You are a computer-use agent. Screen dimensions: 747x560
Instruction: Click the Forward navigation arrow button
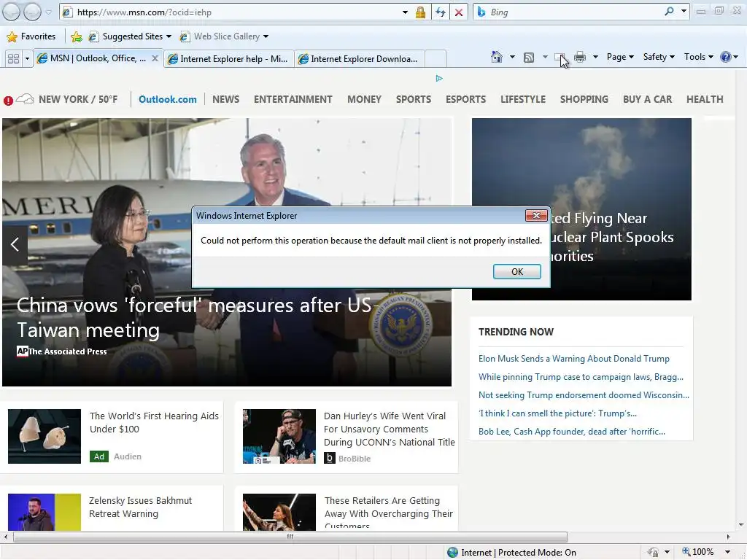tap(32, 12)
